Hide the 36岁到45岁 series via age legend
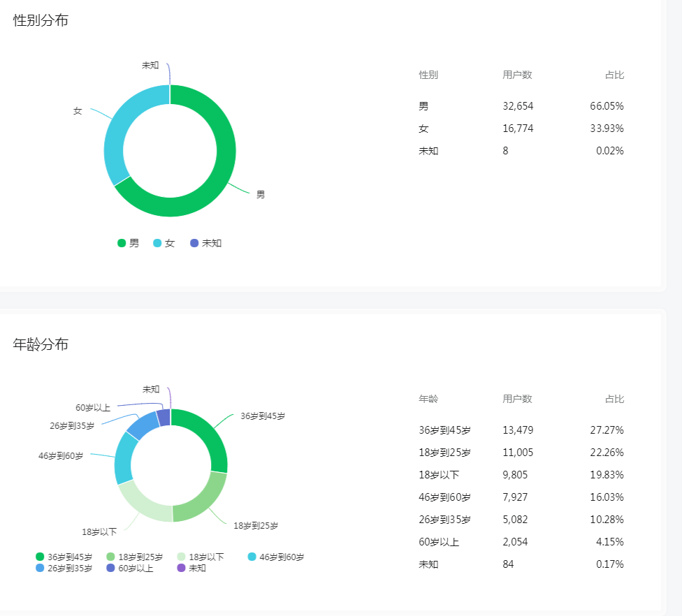The image size is (682, 616). coord(64,557)
